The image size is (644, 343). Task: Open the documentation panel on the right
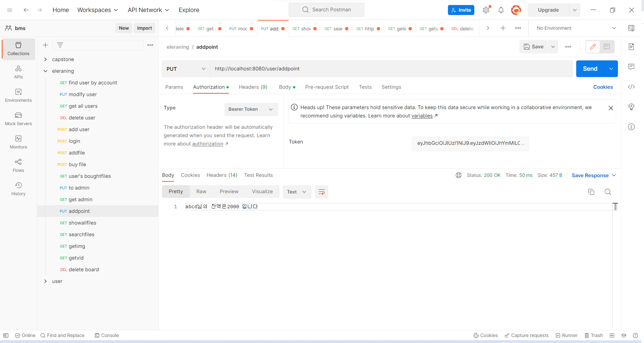631,47
